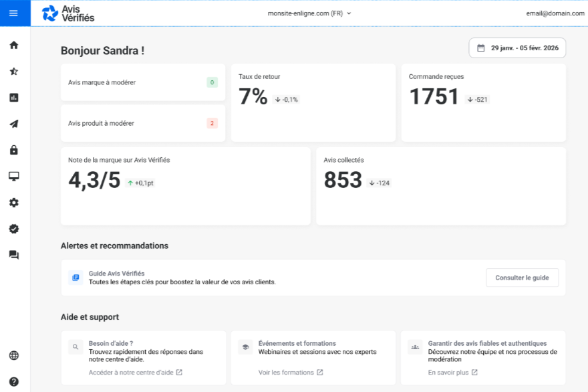Screen dimensions: 588x392
Task: Expand the monsite-enligne.com (FR) site selector
Action: (309, 13)
